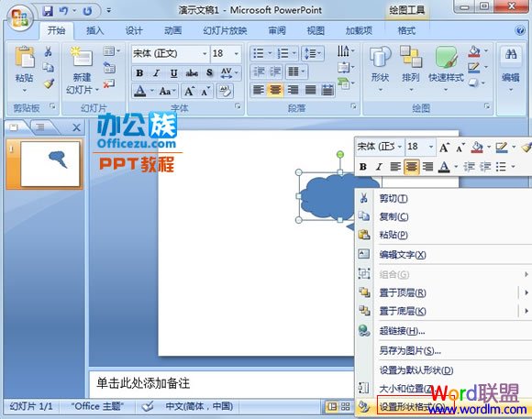Toggle Bold in ribbon font group

139,73
